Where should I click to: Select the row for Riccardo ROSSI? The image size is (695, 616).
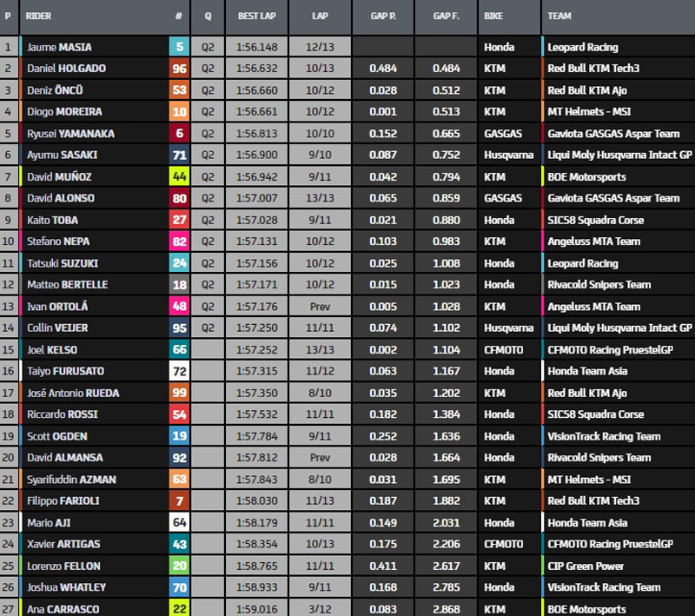tap(347, 414)
